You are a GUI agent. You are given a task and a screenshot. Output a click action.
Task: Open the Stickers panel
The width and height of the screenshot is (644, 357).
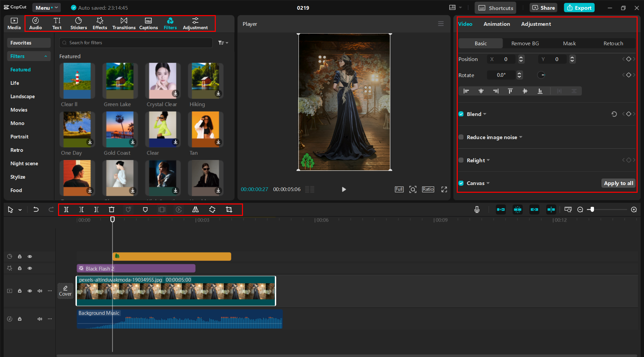coord(79,23)
